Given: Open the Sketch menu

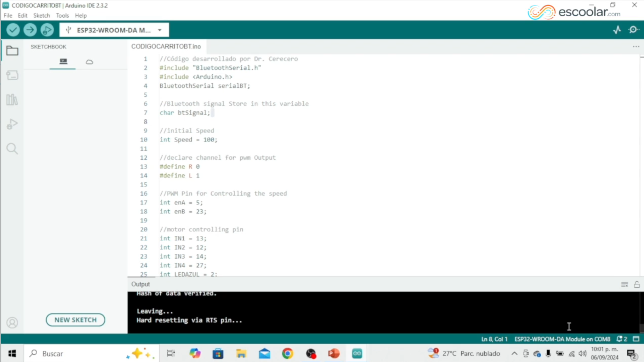Looking at the screenshot, I should pyautogui.click(x=41, y=16).
